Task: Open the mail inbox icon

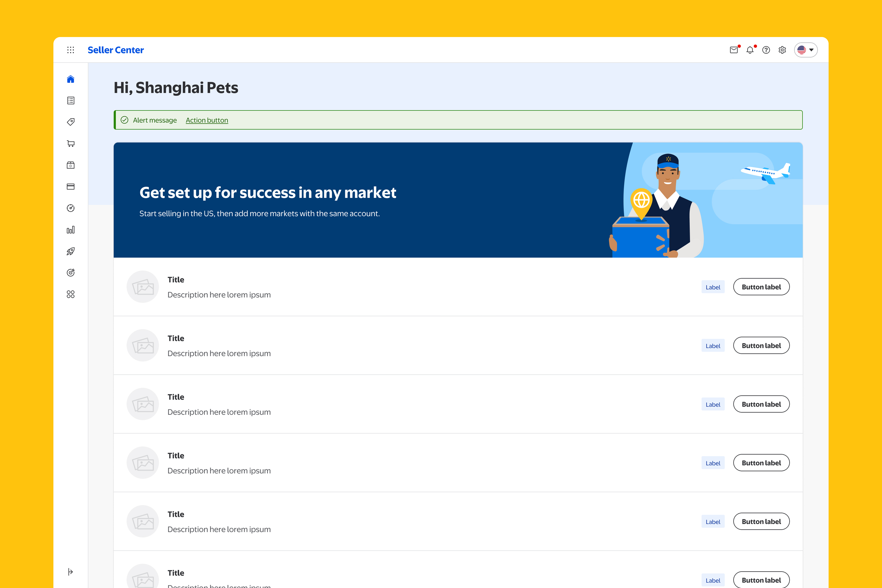Action: pyautogui.click(x=734, y=50)
